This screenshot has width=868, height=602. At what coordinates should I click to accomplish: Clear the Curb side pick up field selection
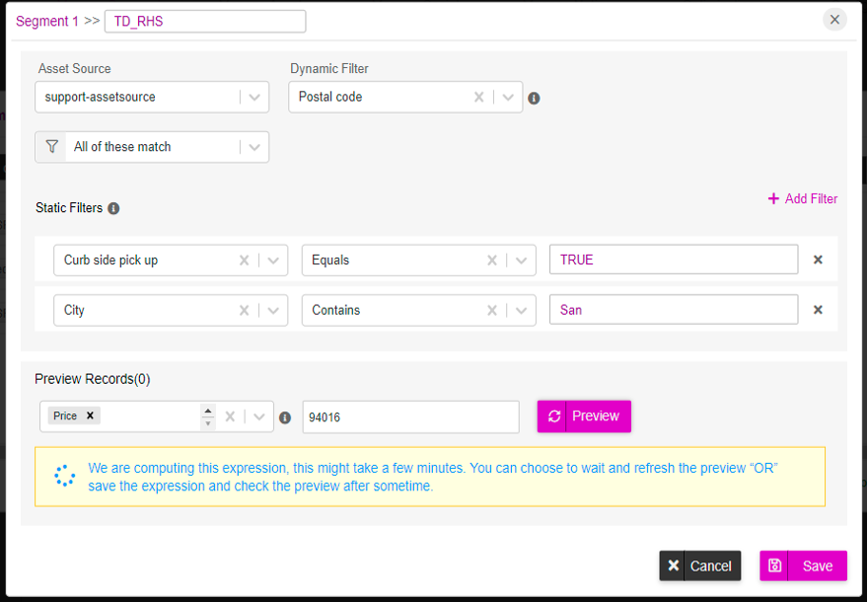click(x=244, y=261)
